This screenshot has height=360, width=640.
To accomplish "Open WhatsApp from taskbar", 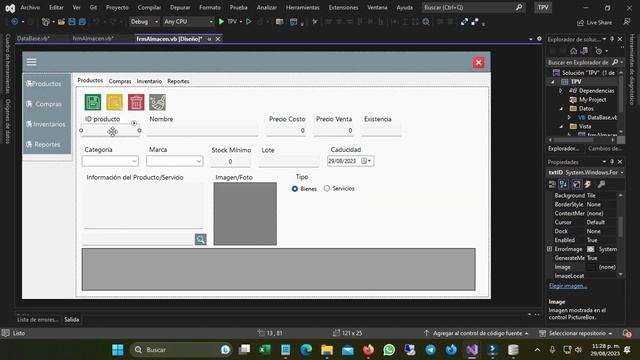I will pyautogui.click(x=389, y=350).
